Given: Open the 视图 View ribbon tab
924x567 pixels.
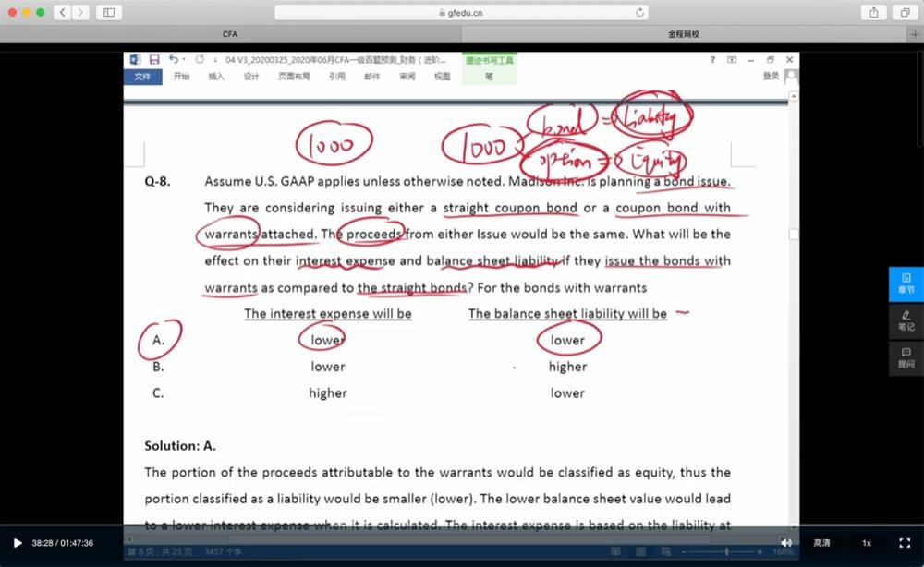Looking at the screenshot, I should point(443,77).
